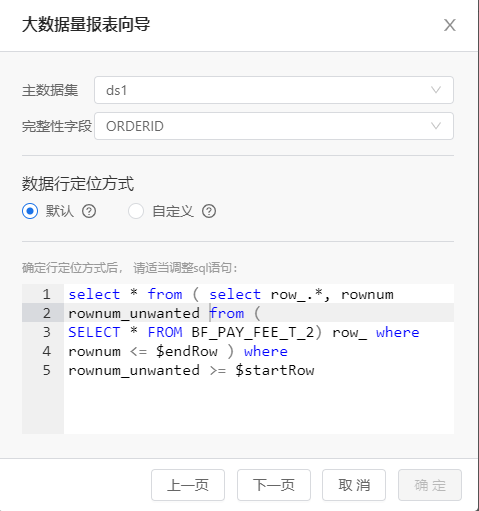
Task: Place cursor on $startRow in SQL editor
Action: pos(275,370)
